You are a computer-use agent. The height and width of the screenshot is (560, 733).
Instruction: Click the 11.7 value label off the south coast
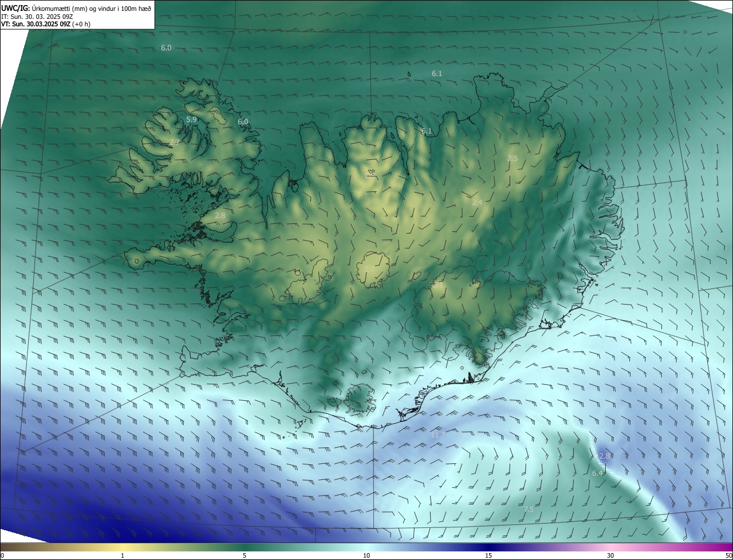point(438,435)
